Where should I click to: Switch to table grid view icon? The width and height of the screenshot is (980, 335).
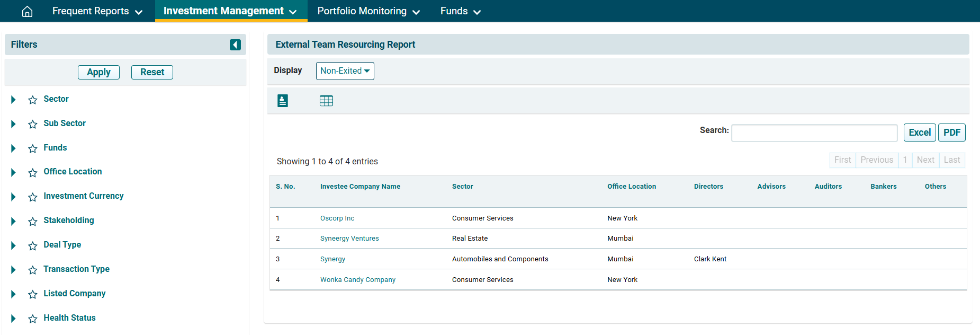tap(326, 101)
